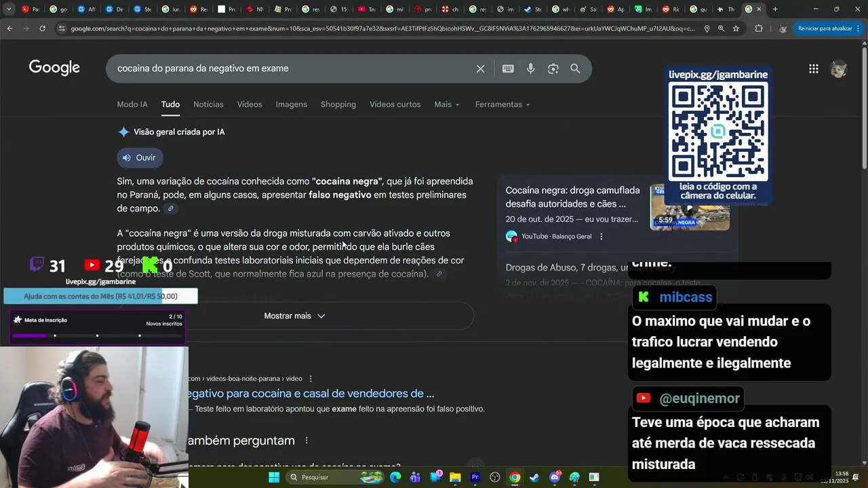Open OBS Studio from the taskbar
Screen dimensions: 868x488
[x=495, y=477]
